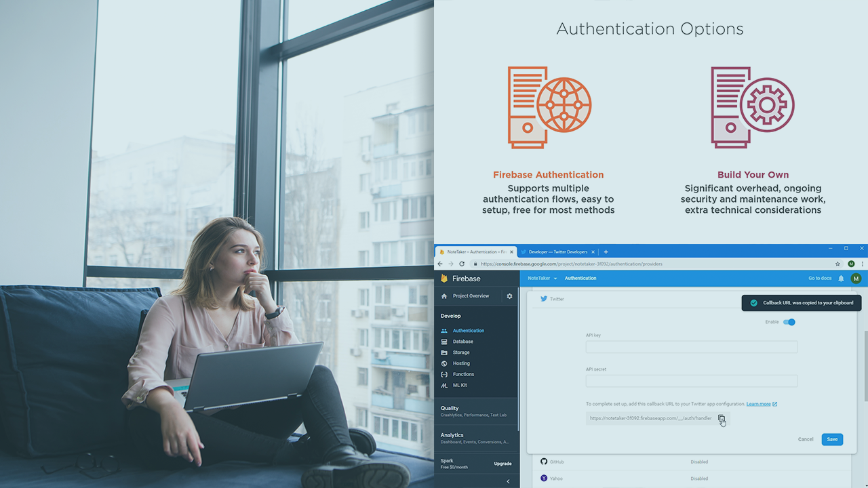Click the Authentication heading in blue header
Screen dimensions: 868x488
click(x=580, y=279)
